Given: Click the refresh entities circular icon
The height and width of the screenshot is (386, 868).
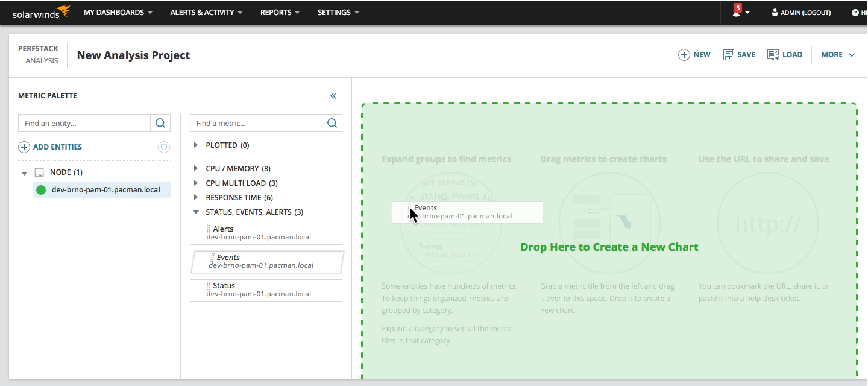Looking at the screenshot, I should click(x=164, y=147).
